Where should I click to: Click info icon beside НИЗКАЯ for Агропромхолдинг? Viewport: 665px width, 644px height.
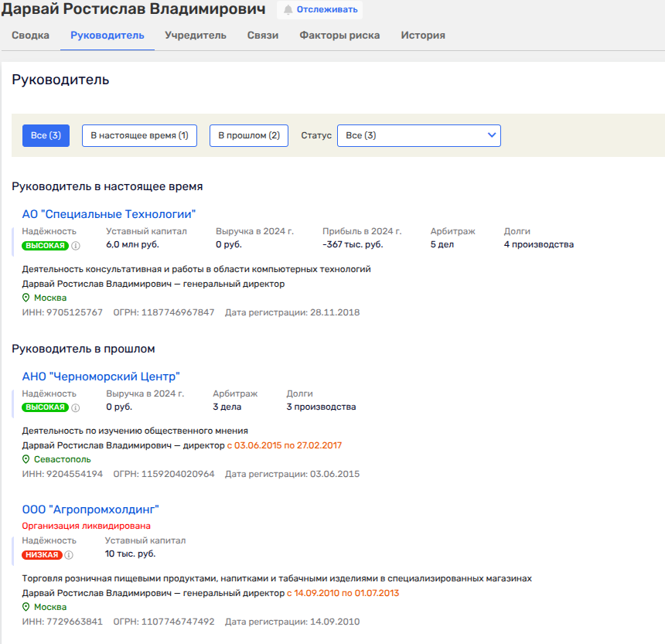point(69,555)
